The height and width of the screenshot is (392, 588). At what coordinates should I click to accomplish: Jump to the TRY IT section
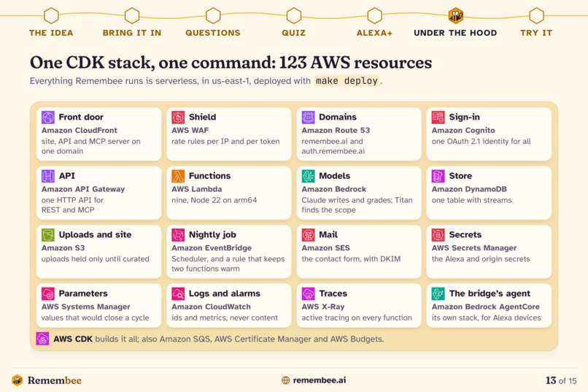click(537, 33)
